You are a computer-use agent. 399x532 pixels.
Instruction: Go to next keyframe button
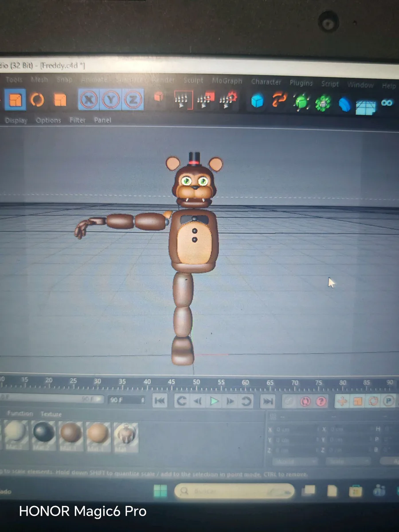click(246, 401)
